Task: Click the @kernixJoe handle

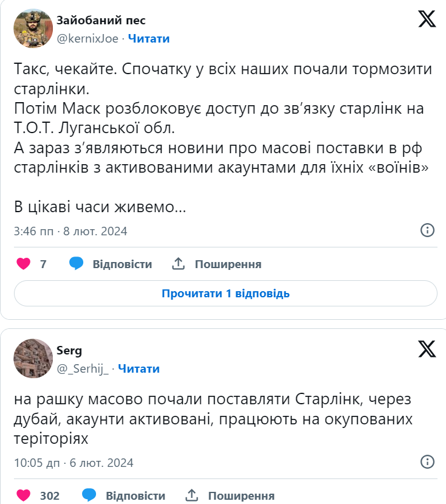Action: (x=89, y=38)
